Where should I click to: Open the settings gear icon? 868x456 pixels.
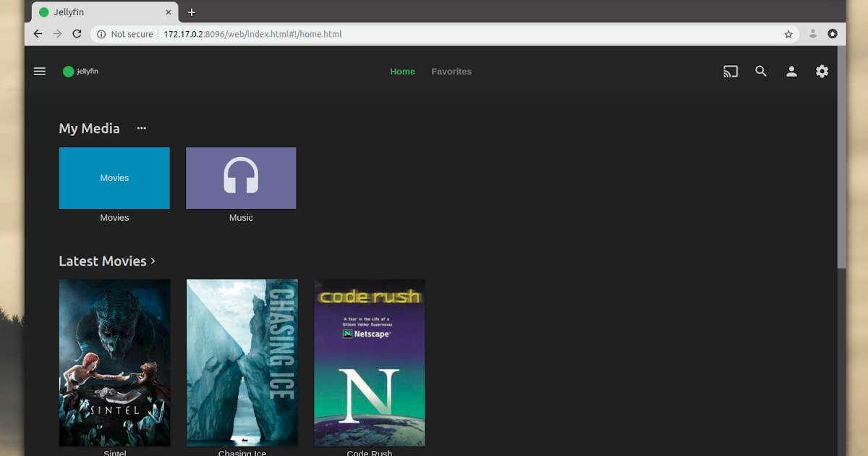822,71
